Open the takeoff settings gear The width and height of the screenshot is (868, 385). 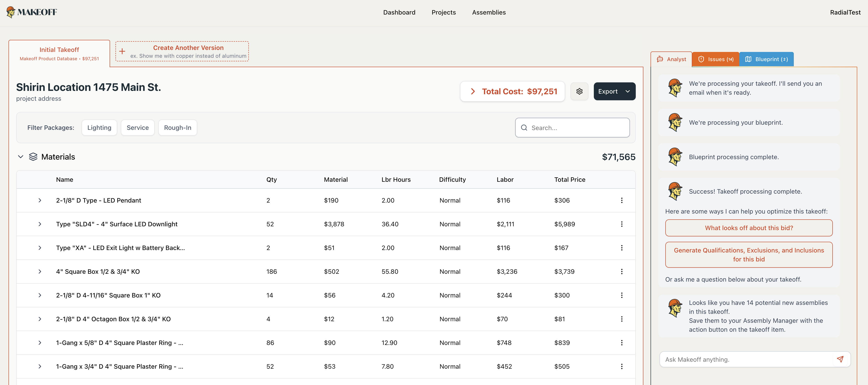click(579, 91)
